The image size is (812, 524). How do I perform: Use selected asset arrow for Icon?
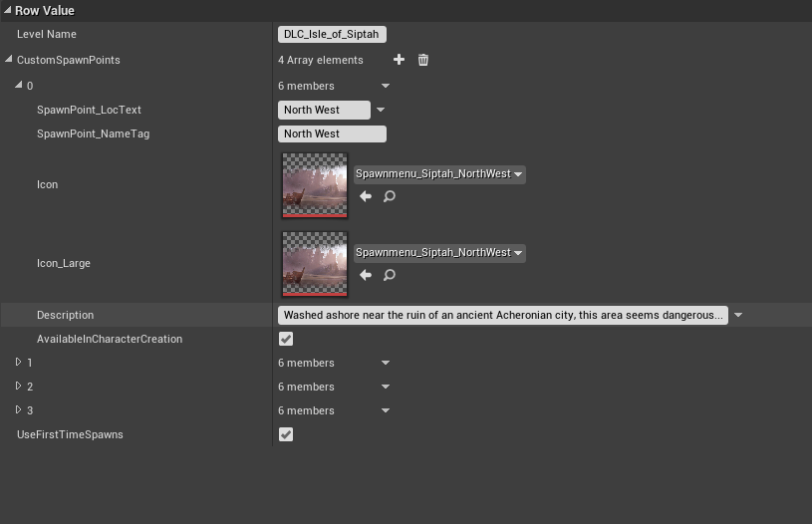click(366, 196)
